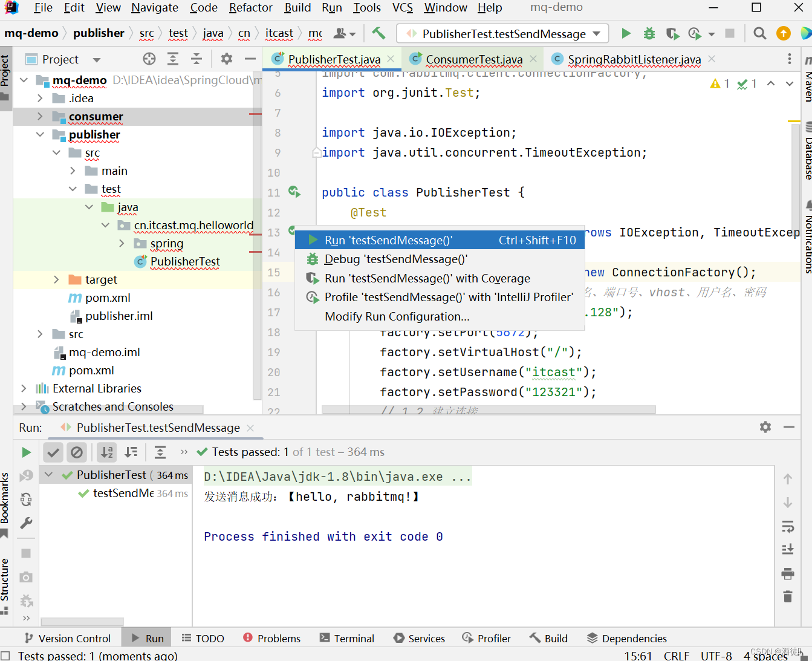Open Services tool window
Viewport: 812px width, 661px height.
(x=419, y=638)
